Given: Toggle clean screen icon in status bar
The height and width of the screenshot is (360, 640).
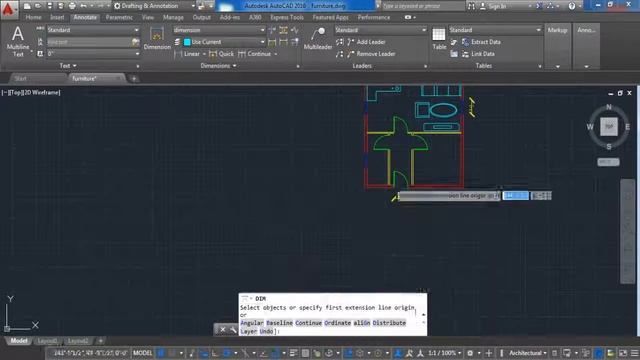Looking at the screenshot, I should (x=623, y=353).
